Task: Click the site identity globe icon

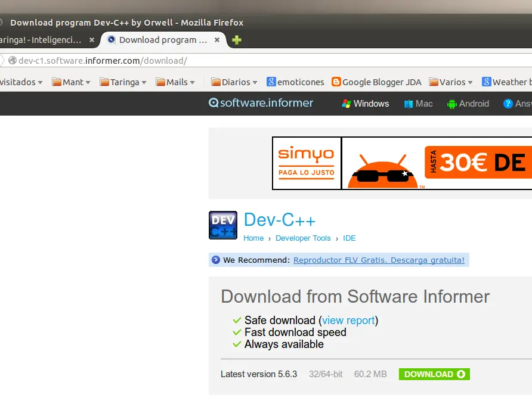Action: (13, 60)
